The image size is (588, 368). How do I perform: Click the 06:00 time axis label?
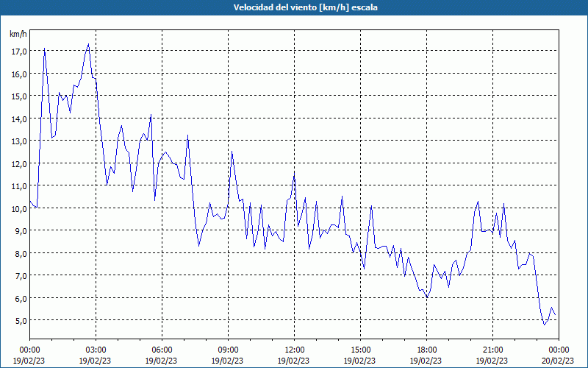162,350
